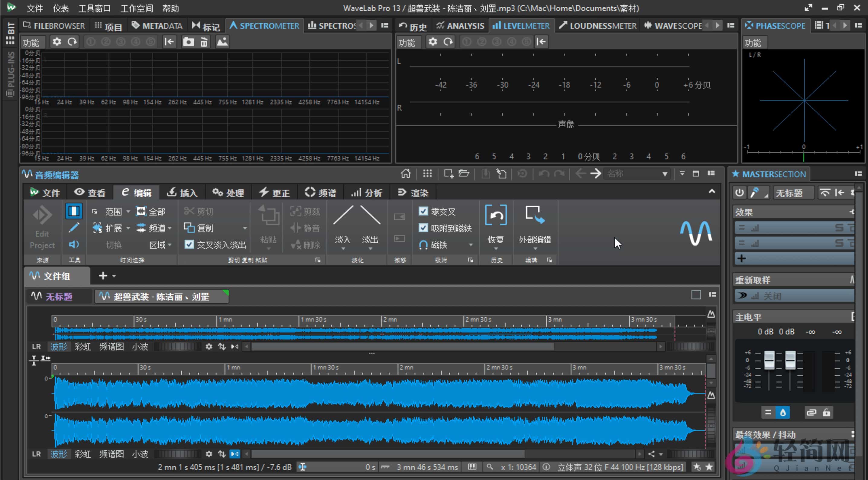Viewport: 868px width, 480px height.
Task: Disable the 吸附到磁铁 checkbox
Action: [423, 228]
